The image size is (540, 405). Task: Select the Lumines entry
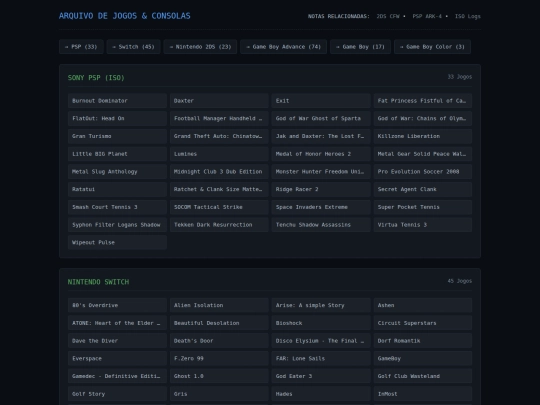pyautogui.click(x=219, y=154)
